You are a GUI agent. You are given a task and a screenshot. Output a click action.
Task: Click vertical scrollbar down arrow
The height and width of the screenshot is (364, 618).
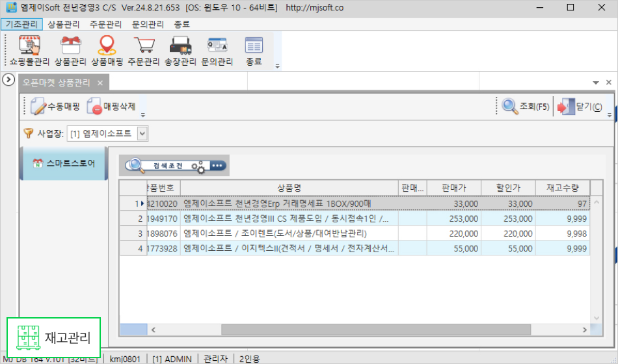(x=597, y=318)
